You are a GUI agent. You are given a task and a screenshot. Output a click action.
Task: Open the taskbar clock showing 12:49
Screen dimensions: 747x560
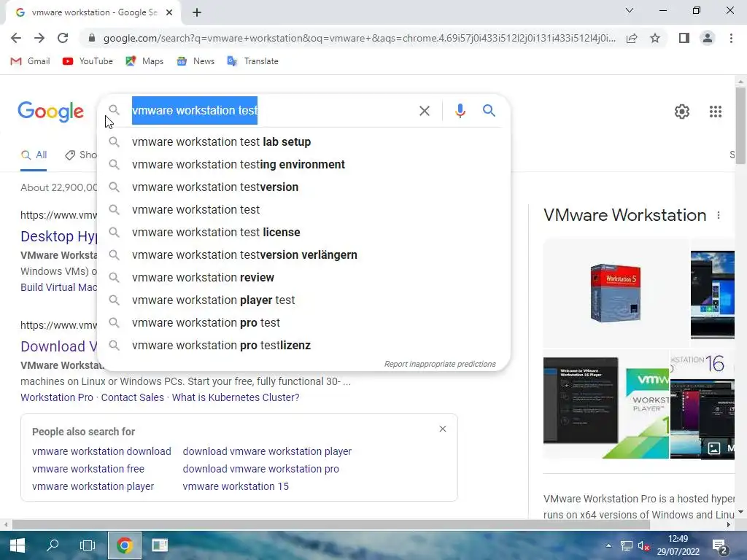tap(678, 545)
